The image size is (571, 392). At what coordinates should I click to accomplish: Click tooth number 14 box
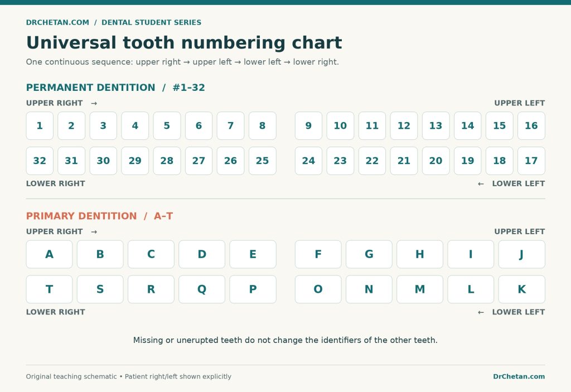click(x=468, y=125)
